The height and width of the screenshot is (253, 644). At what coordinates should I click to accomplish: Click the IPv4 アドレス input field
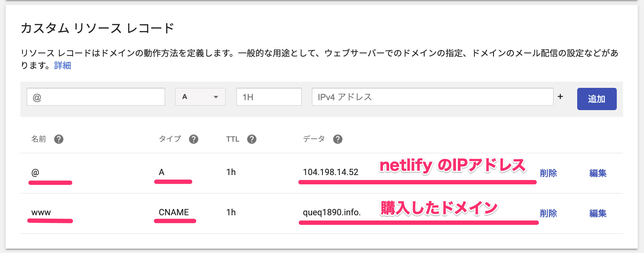pos(432,97)
